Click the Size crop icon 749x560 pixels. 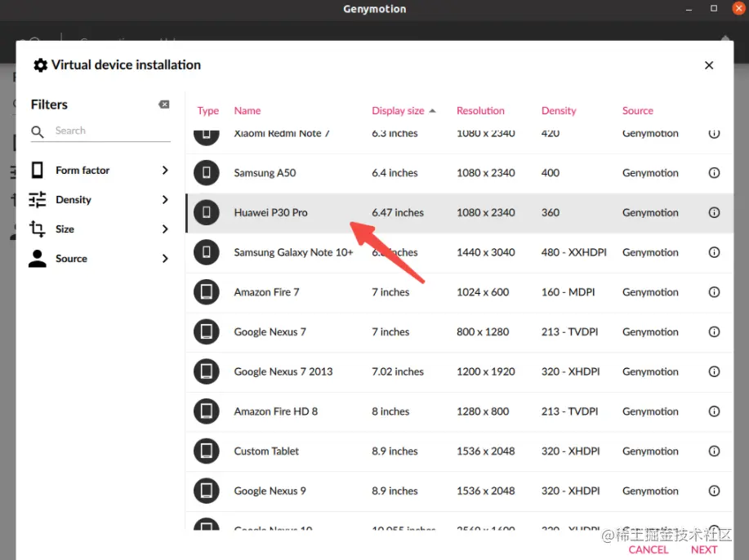click(x=38, y=229)
